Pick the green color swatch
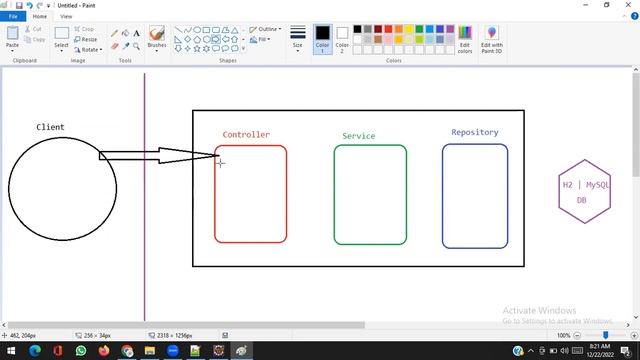This screenshot has width=640, height=360. click(419, 29)
